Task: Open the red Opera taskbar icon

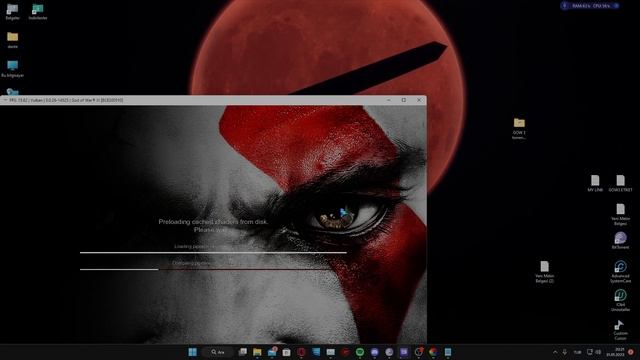Action: pyautogui.click(x=301, y=352)
